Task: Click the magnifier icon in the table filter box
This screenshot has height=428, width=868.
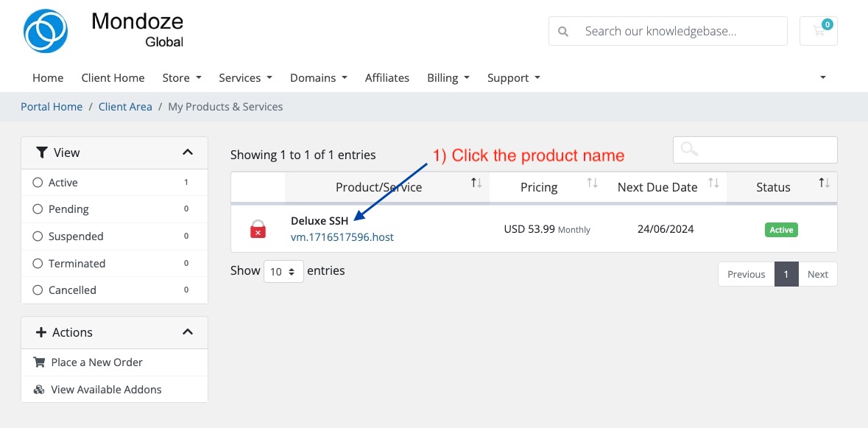Action: coord(688,150)
